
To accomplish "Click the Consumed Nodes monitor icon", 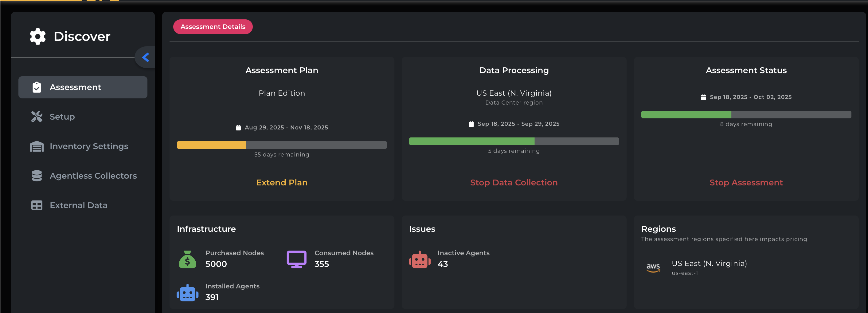I will [296, 260].
